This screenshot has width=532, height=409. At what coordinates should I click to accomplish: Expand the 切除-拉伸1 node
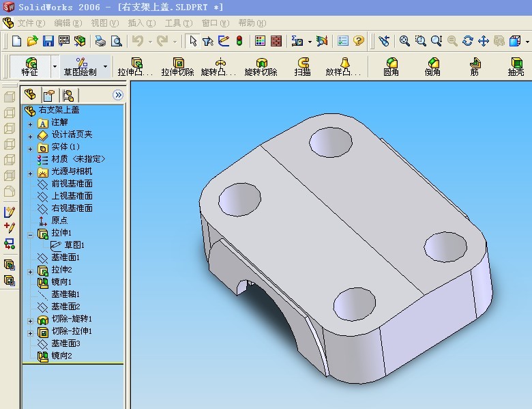[x=30, y=333]
